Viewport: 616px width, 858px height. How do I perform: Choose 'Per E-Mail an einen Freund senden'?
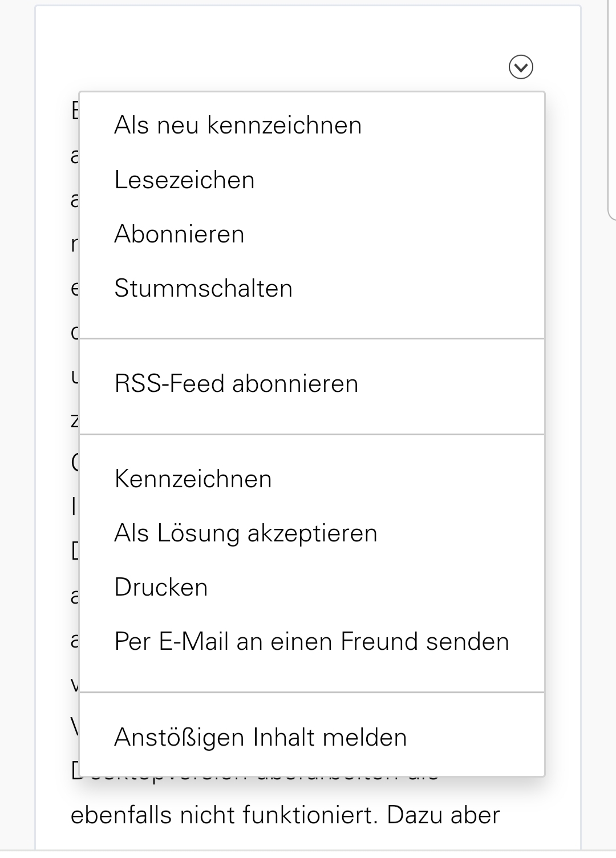pyautogui.click(x=312, y=642)
